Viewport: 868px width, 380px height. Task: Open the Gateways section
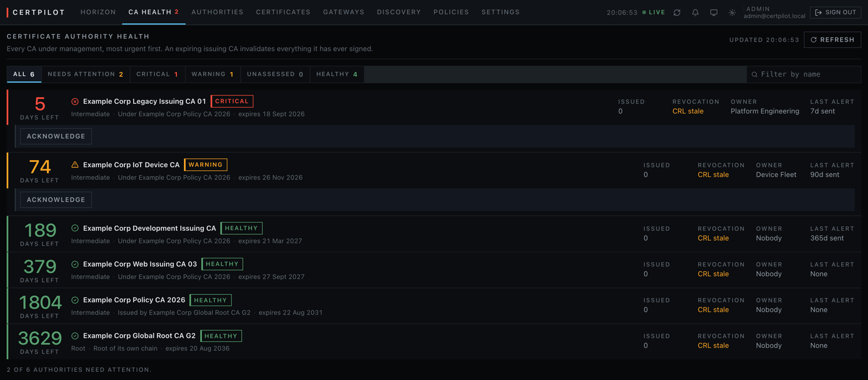[344, 12]
